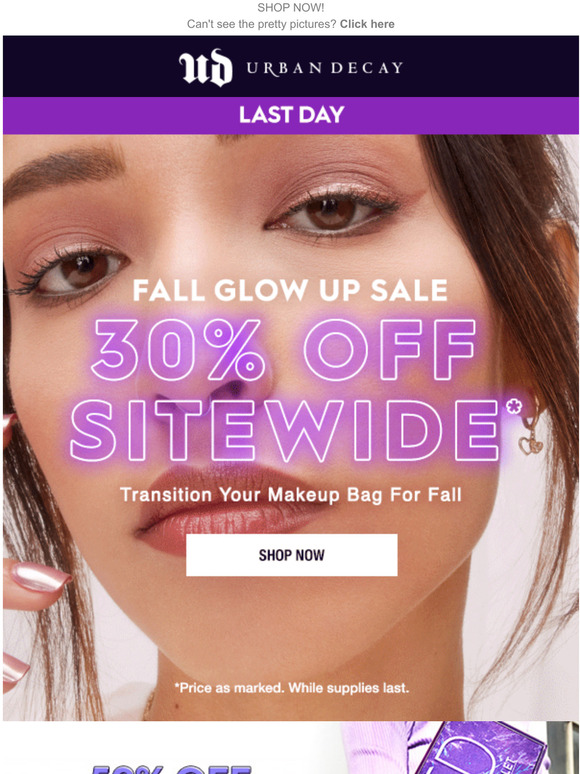Click the neon 30% OFF text
The image size is (580, 774).
click(x=282, y=349)
